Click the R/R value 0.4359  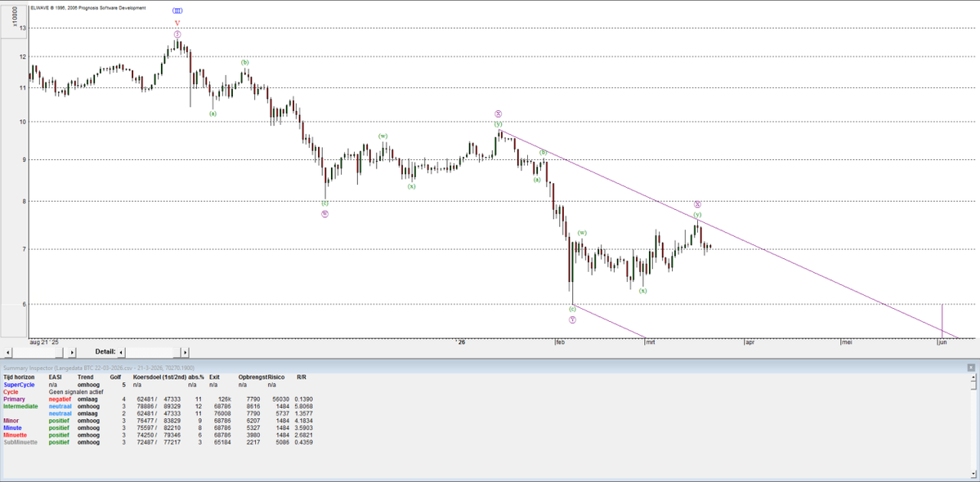click(x=304, y=442)
